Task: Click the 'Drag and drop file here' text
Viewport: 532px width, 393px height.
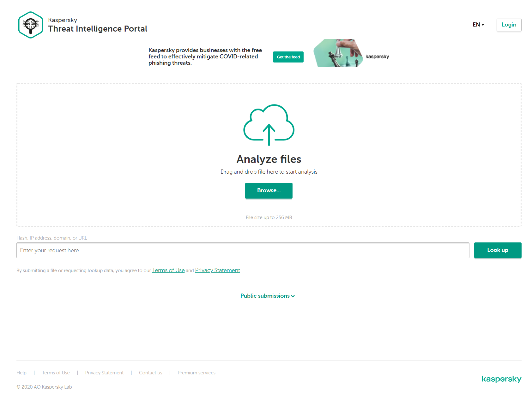Action: pos(269,172)
